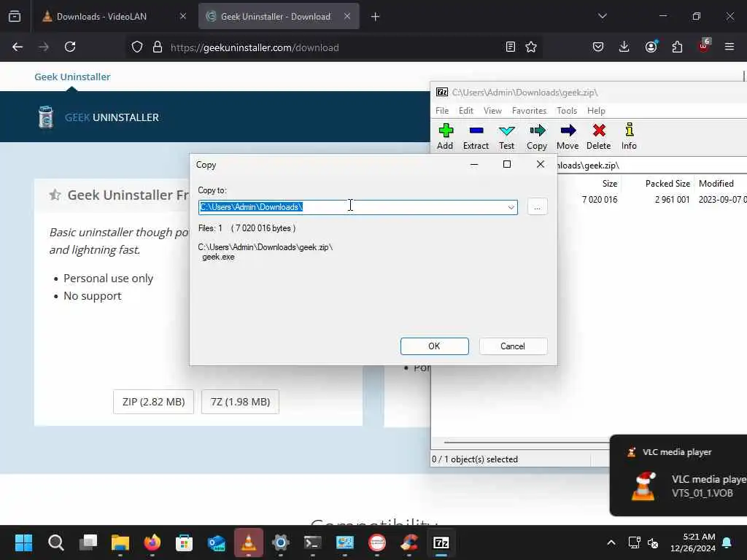Open 7-Zip from taskbar
The width and height of the screenshot is (747, 560).
[x=441, y=542]
